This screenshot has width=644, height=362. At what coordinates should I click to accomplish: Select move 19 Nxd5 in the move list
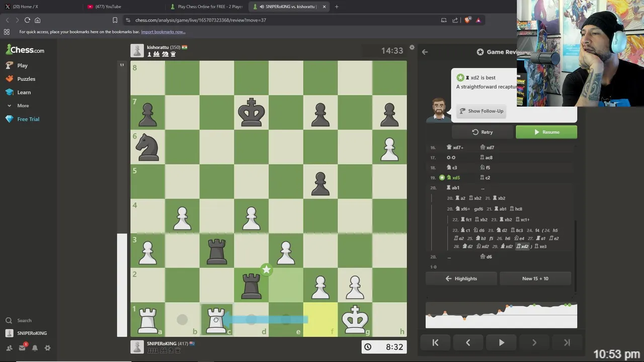(x=453, y=177)
